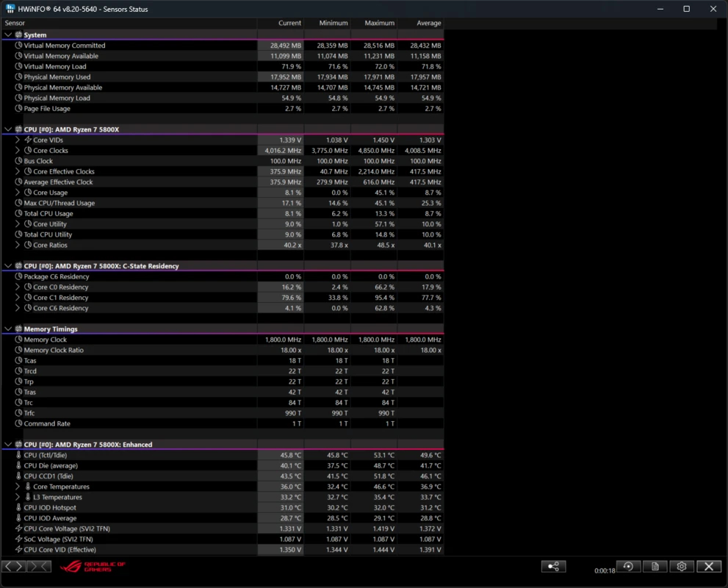Expand the Core VIDs row

18,140
